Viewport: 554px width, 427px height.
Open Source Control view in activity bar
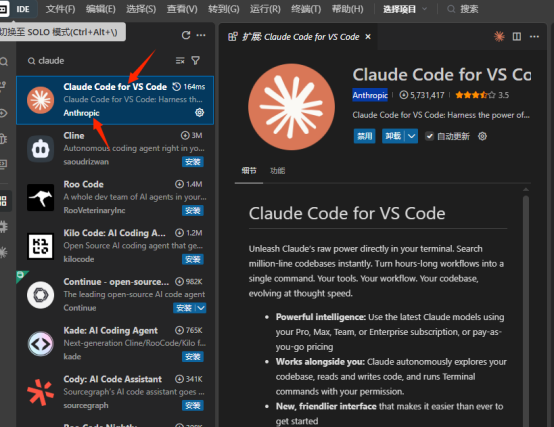pos(4,86)
